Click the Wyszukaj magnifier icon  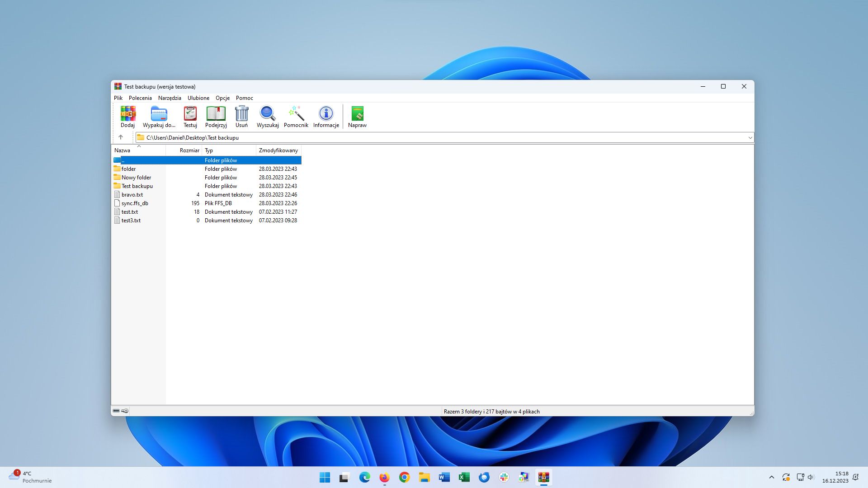[268, 117]
